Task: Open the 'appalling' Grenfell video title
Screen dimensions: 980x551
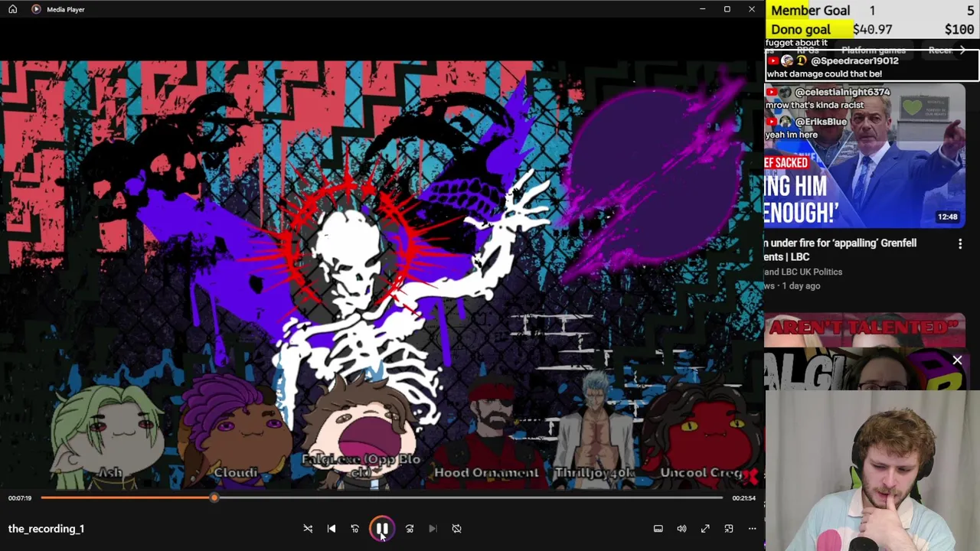Action: click(840, 249)
